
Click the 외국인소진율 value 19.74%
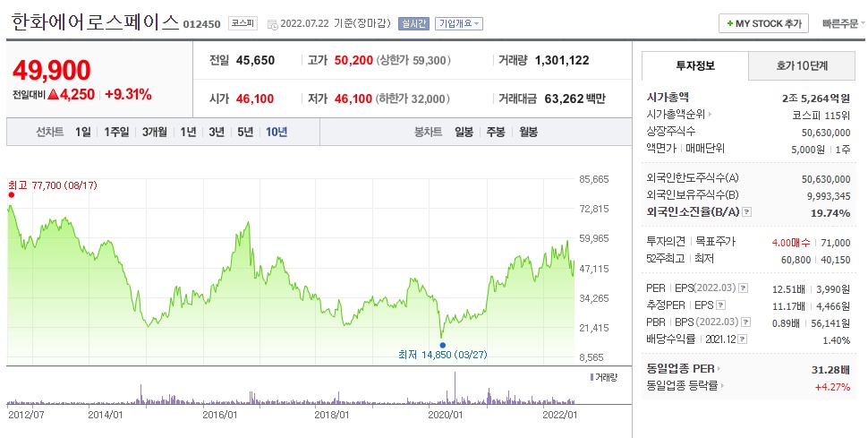pyautogui.click(x=830, y=213)
